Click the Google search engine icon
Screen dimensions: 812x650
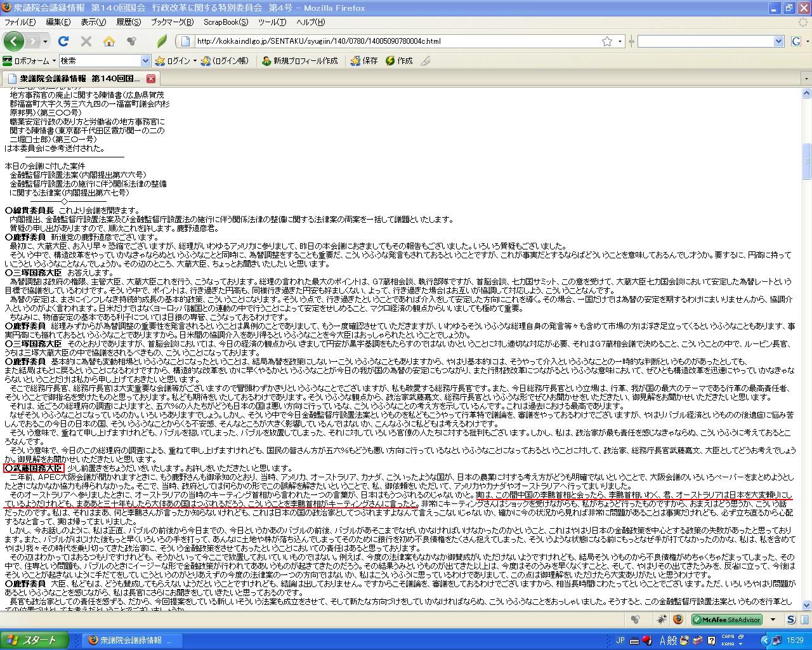[796, 41]
